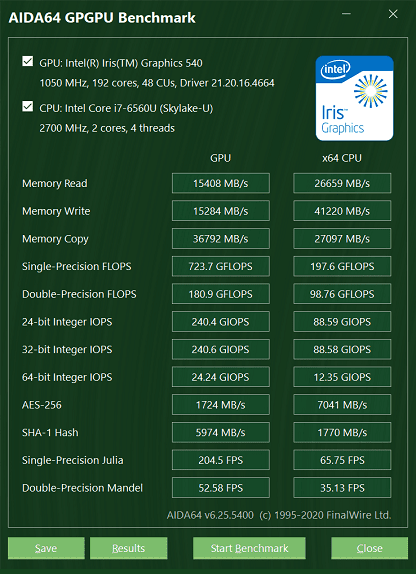The width and height of the screenshot is (416, 574).
Task: Select CPU value 197.6 GFLOPS
Action: click(x=342, y=266)
